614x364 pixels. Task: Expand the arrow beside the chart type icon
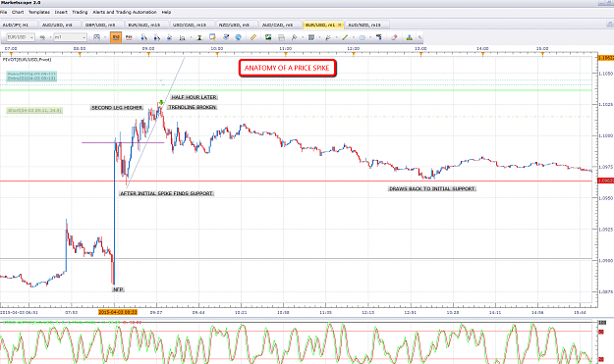pos(50,37)
